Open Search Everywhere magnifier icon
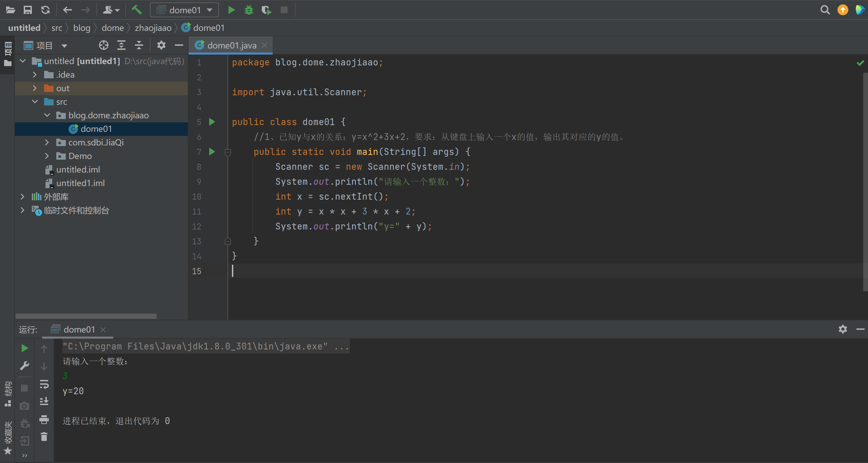868x463 pixels. 825,10
